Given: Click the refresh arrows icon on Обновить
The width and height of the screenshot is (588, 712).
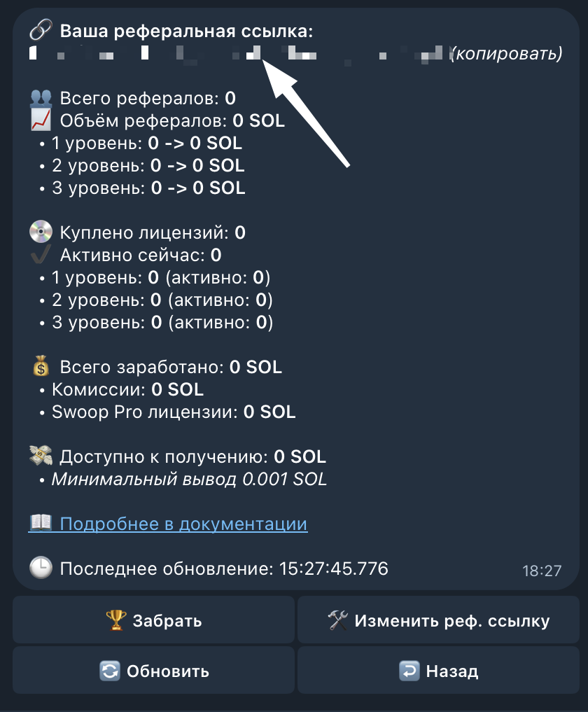Looking at the screenshot, I should tap(110, 671).
